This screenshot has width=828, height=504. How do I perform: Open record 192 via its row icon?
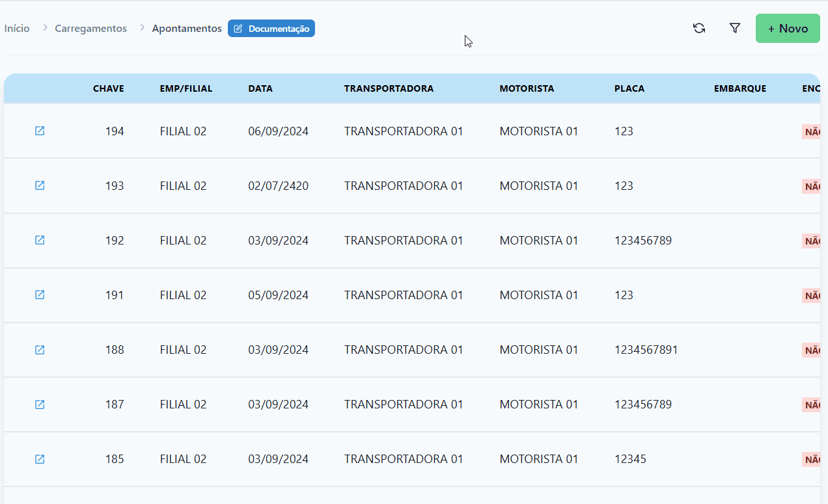tap(40, 240)
